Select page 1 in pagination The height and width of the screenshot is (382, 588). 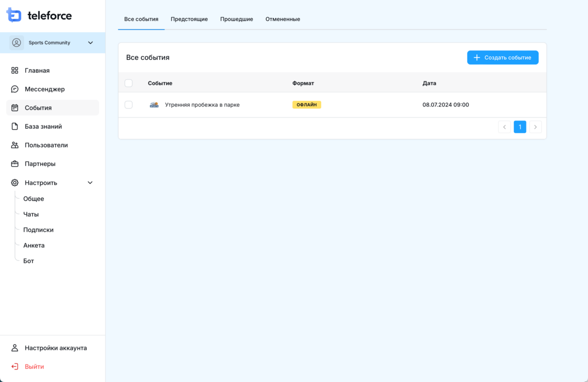(x=520, y=127)
